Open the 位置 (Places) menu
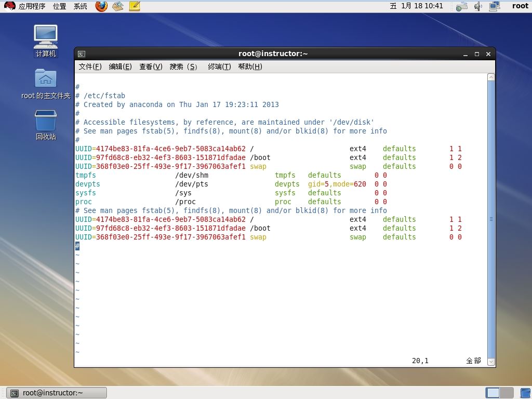532x399 pixels. pyautogui.click(x=59, y=6)
